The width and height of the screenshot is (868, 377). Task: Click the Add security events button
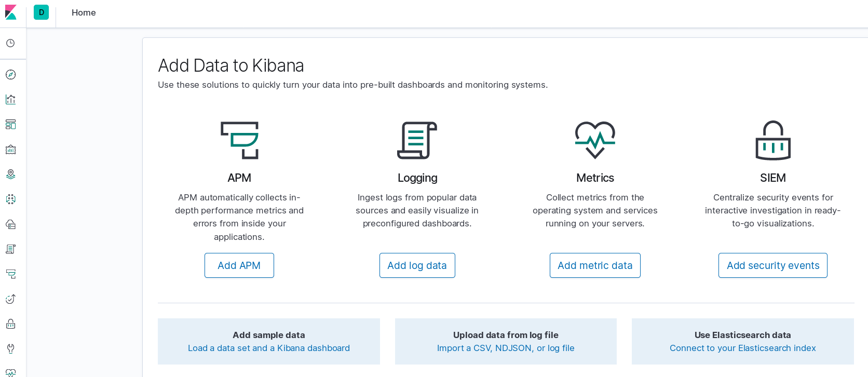tap(773, 265)
